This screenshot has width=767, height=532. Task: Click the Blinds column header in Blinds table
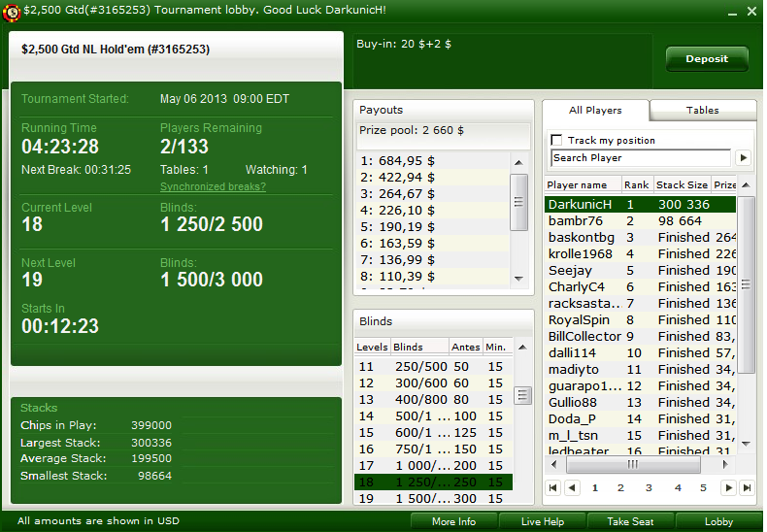(419, 347)
